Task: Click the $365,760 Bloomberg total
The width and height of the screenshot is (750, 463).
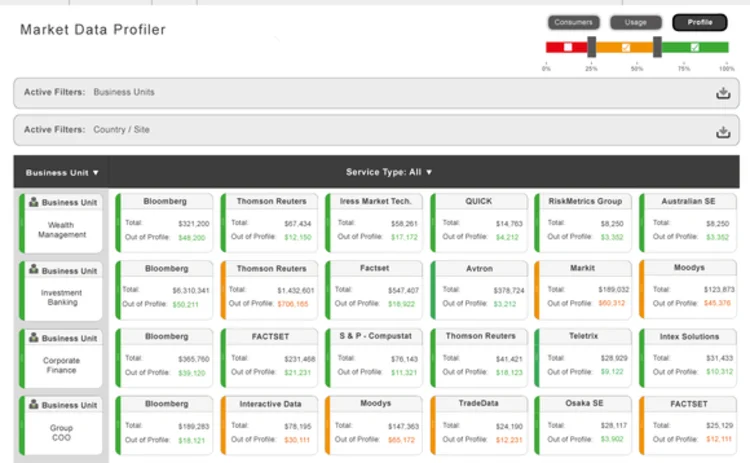Action: tap(194, 359)
